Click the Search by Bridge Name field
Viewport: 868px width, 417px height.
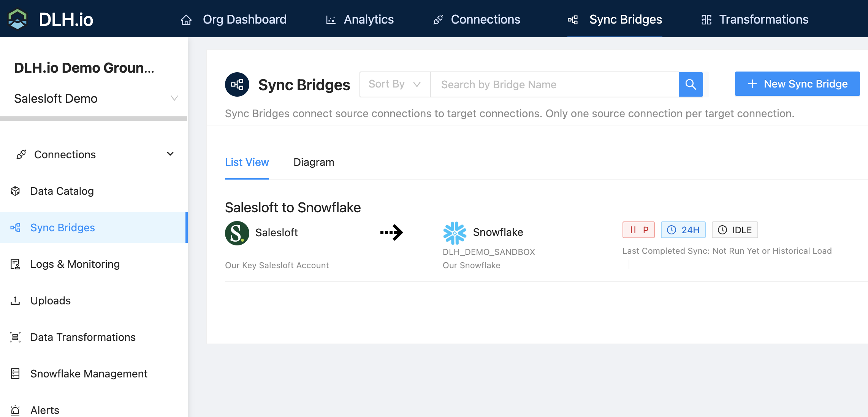tap(554, 84)
